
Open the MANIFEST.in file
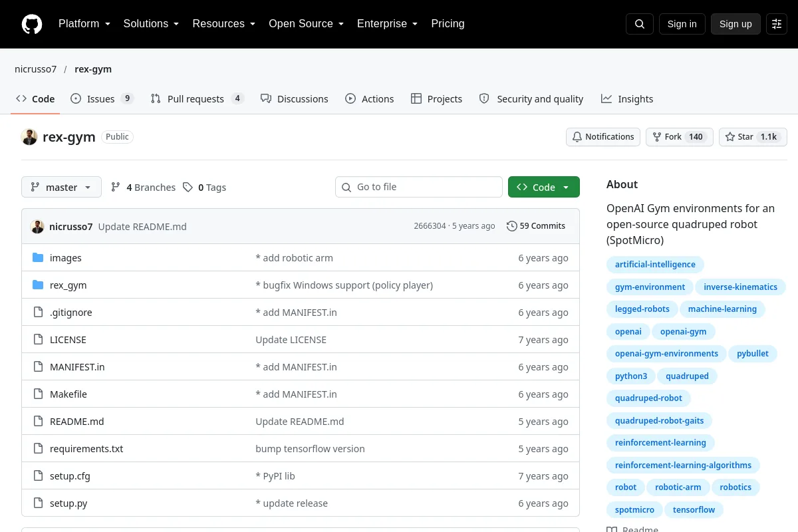pyautogui.click(x=77, y=367)
